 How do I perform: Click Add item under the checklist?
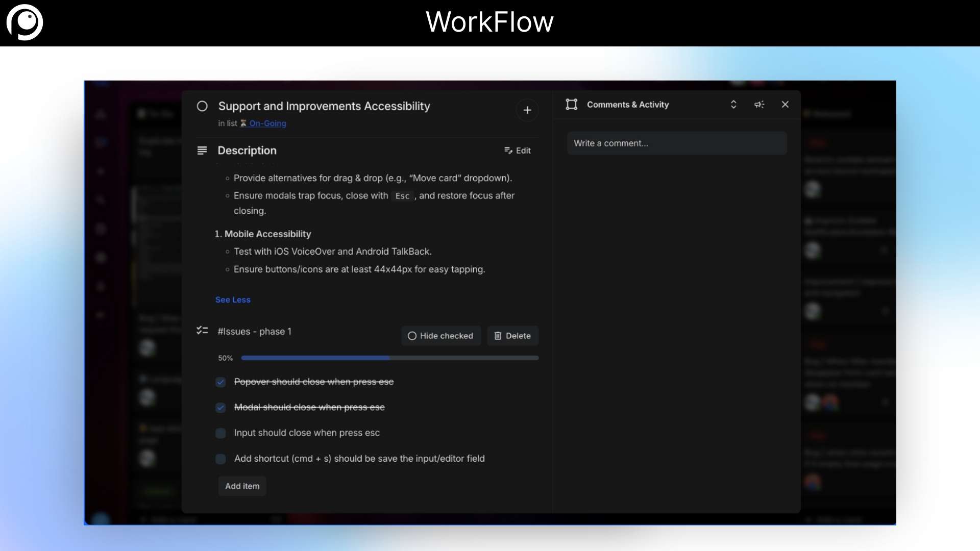coord(242,486)
